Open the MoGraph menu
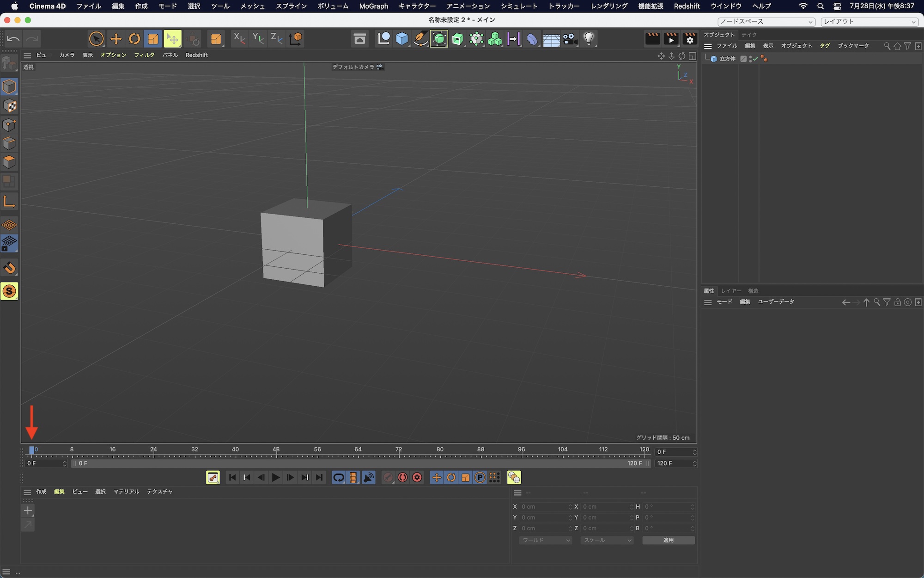924x578 pixels. 373,6
